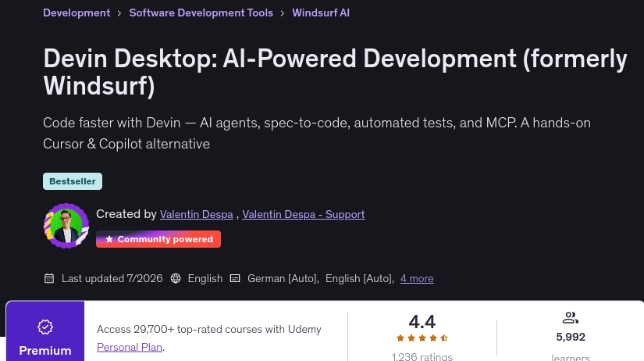
Task: Click the orange rating stars
Action: (422, 338)
